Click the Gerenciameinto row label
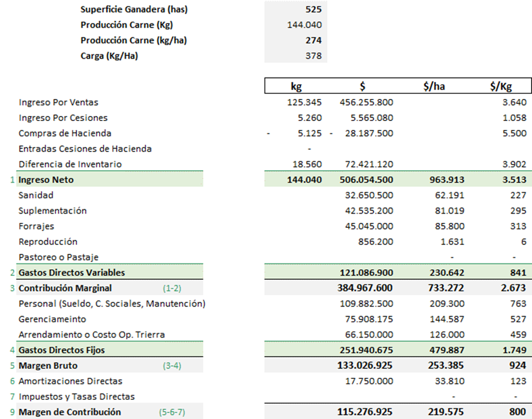Image resolution: width=532 pixels, height=419 pixels. point(52,319)
